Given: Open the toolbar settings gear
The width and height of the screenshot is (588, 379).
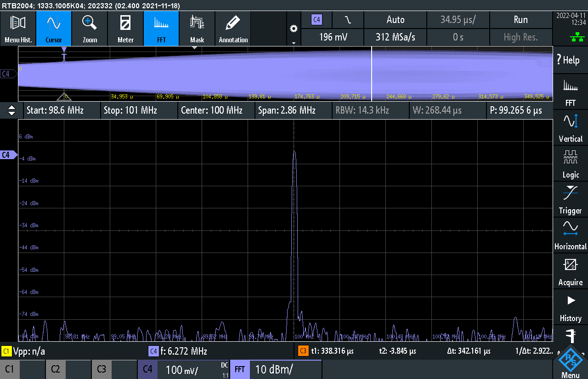Looking at the screenshot, I should point(294,29).
